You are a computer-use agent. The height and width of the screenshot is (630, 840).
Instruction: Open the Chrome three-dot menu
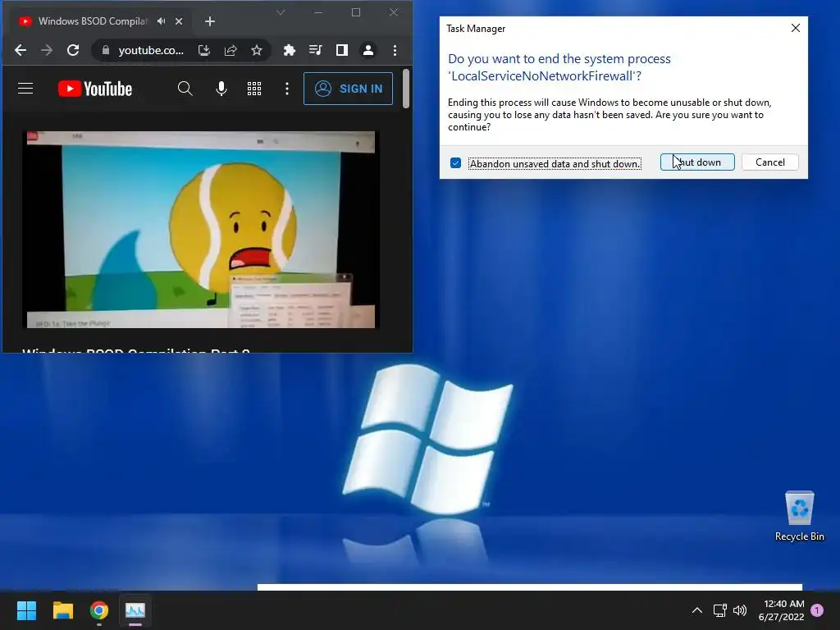coord(395,50)
